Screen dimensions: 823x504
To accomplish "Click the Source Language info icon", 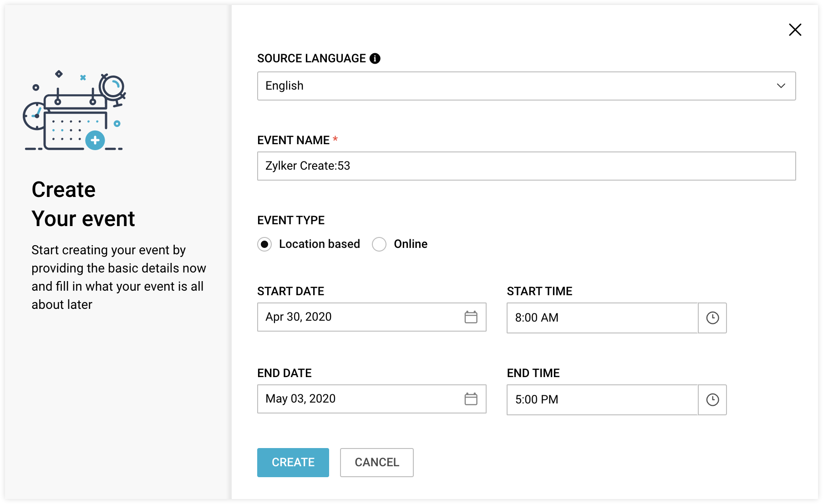I will [375, 59].
